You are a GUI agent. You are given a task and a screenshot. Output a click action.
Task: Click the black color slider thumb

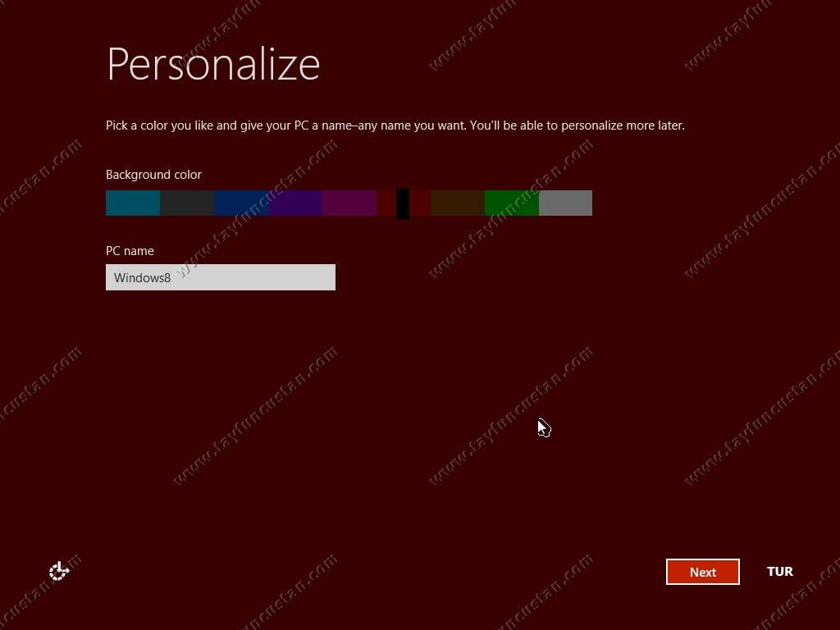coord(403,203)
